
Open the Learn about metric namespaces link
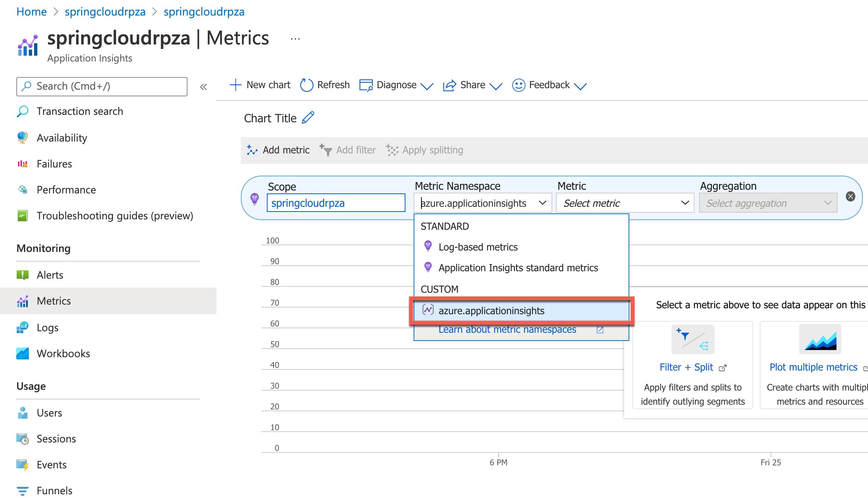[x=507, y=329]
